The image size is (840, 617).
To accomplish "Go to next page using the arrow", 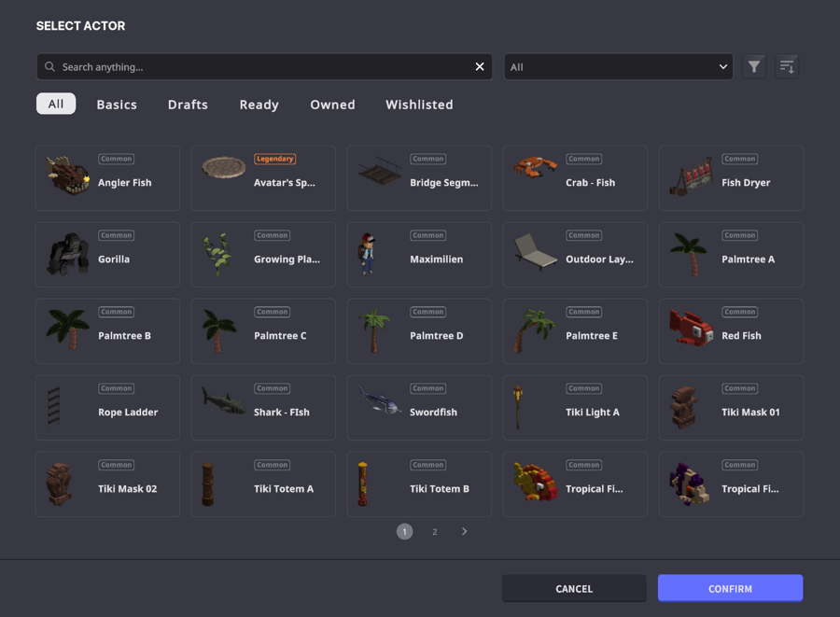I will pyautogui.click(x=464, y=531).
